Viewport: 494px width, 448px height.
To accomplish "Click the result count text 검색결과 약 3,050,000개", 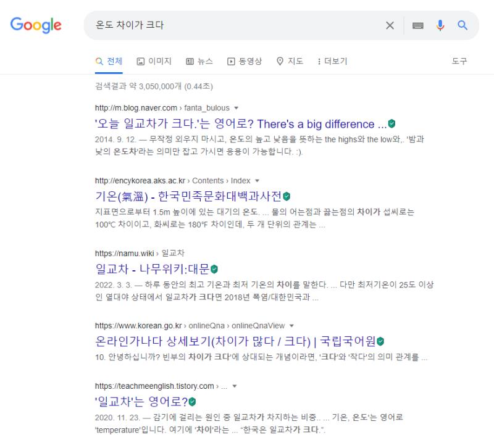I will point(154,86).
